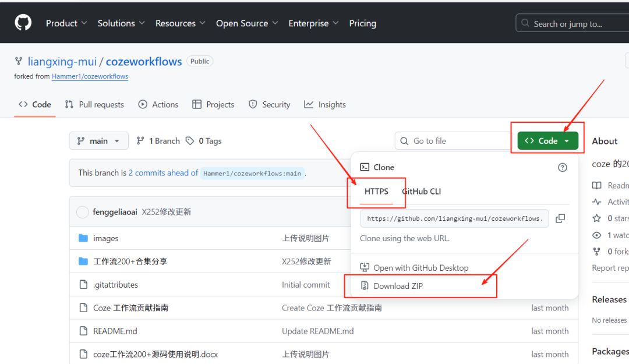Viewport: 629px width, 364px height.
Task: View the 1 Branch list
Action: tap(158, 141)
